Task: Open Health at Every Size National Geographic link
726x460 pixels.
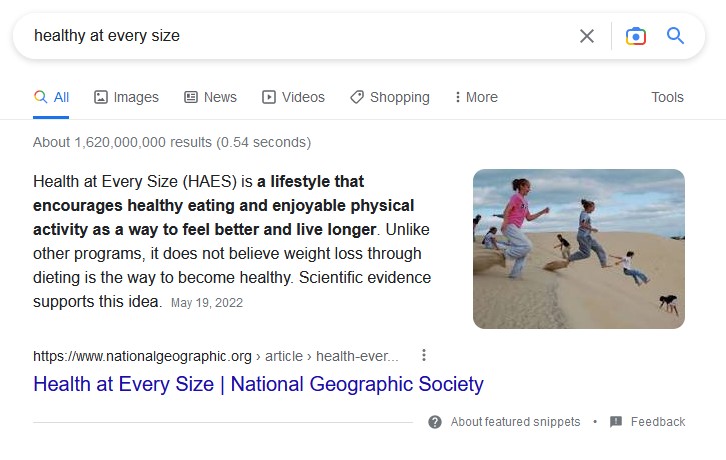Action: [x=258, y=384]
